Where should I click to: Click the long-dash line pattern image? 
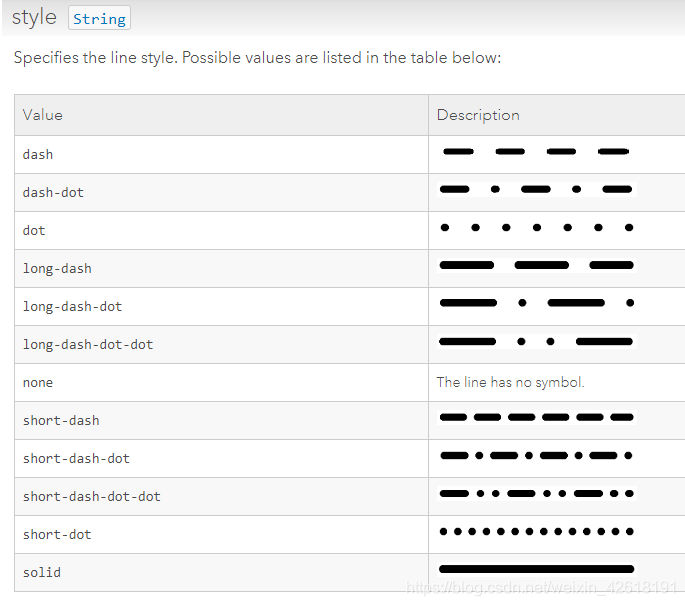click(536, 265)
